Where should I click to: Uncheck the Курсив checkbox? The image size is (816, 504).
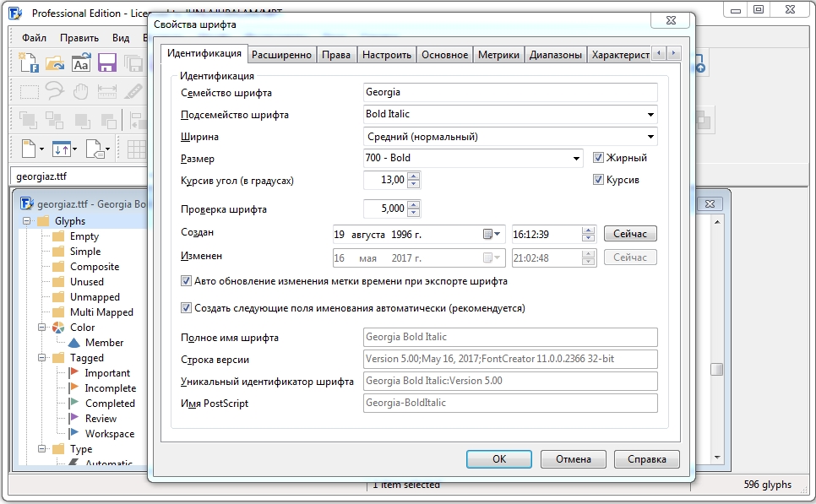(598, 180)
